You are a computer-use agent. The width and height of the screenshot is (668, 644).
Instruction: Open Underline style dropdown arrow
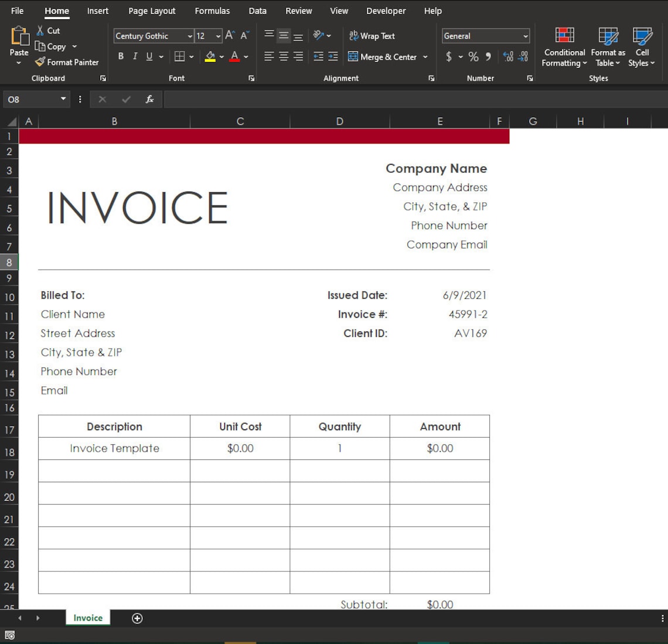[161, 56]
